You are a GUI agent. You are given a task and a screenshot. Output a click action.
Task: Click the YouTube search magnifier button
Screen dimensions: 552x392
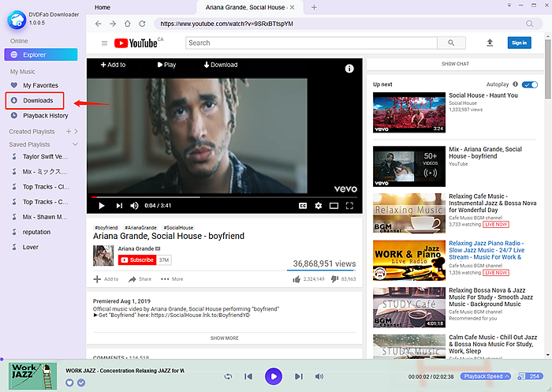[451, 43]
